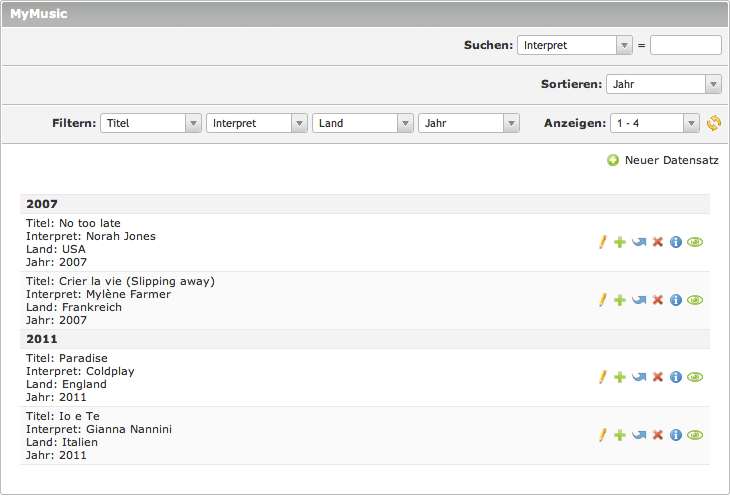Edit the No too late record with the pencil icon
Viewport: 730px width, 500px height.
[602, 242]
